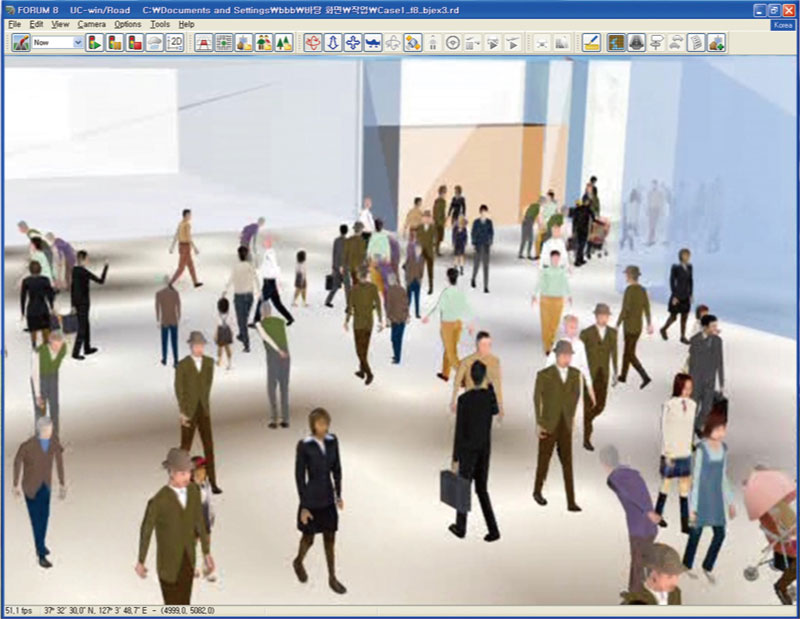Image resolution: width=800 pixels, height=619 pixels.
Task: Open the 3D model library icon
Action: (x=244, y=43)
